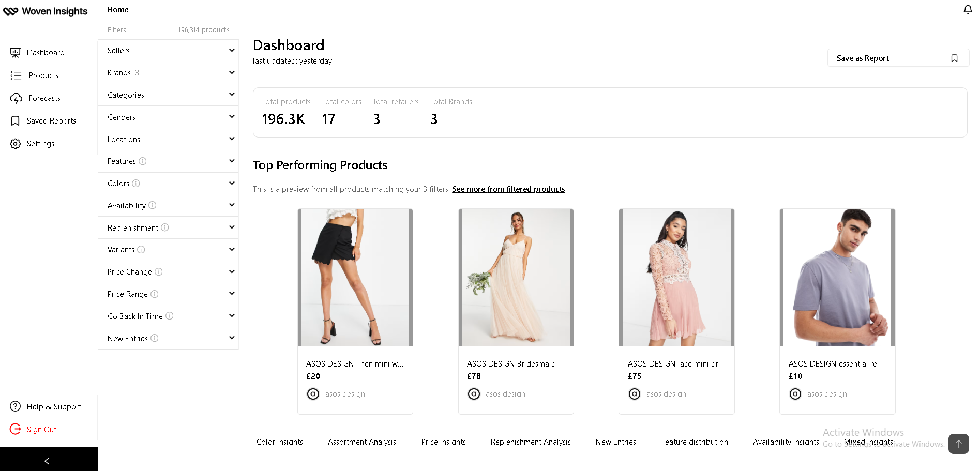Show info icon next to Availability
980x471 pixels.
pyautogui.click(x=153, y=205)
